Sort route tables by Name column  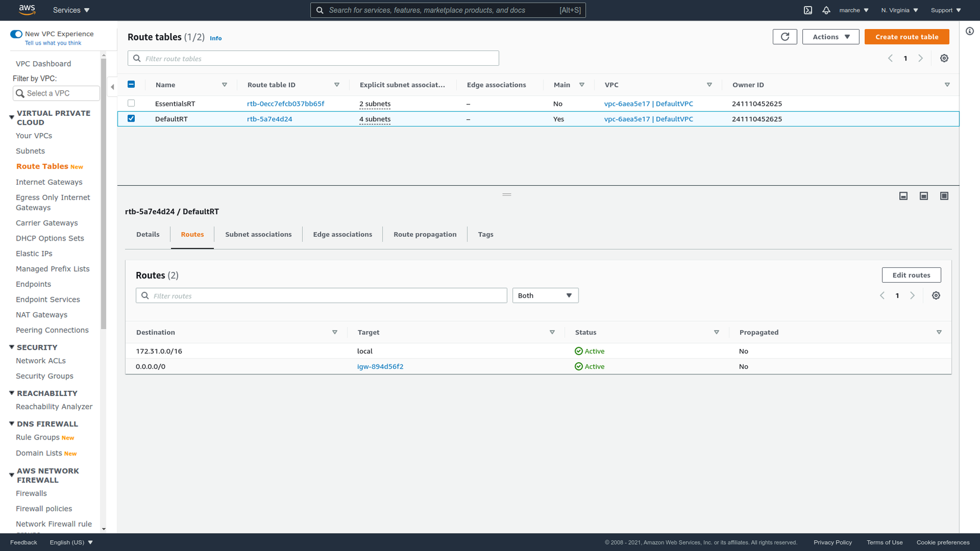coord(225,85)
